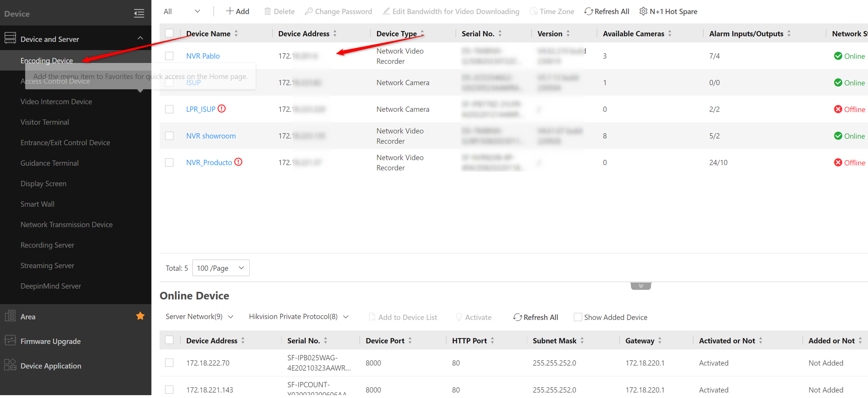Open Recording Server menu item
This screenshot has width=868, height=398.
pos(47,245)
